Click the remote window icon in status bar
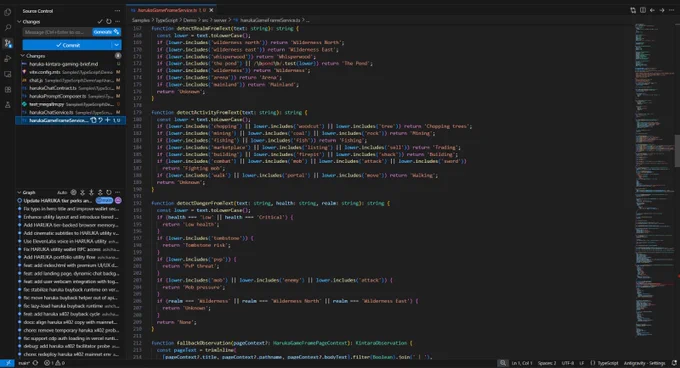Viewport: 680px width, 368px height. [7, 363]
